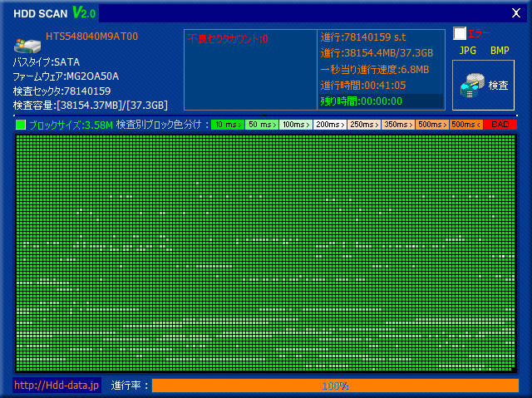The image size is (532, 398).
Task: Start the scan with the 検査 button
Action: pyautogui.click(x=483, y=85)
